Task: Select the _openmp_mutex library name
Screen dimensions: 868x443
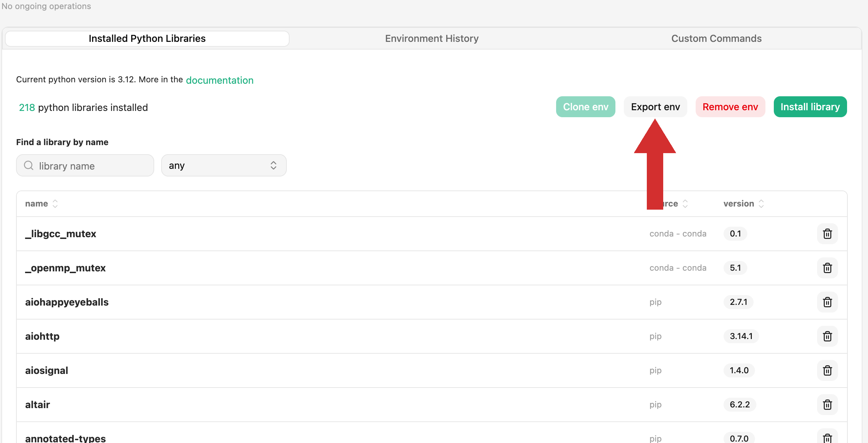Action: 65,268
